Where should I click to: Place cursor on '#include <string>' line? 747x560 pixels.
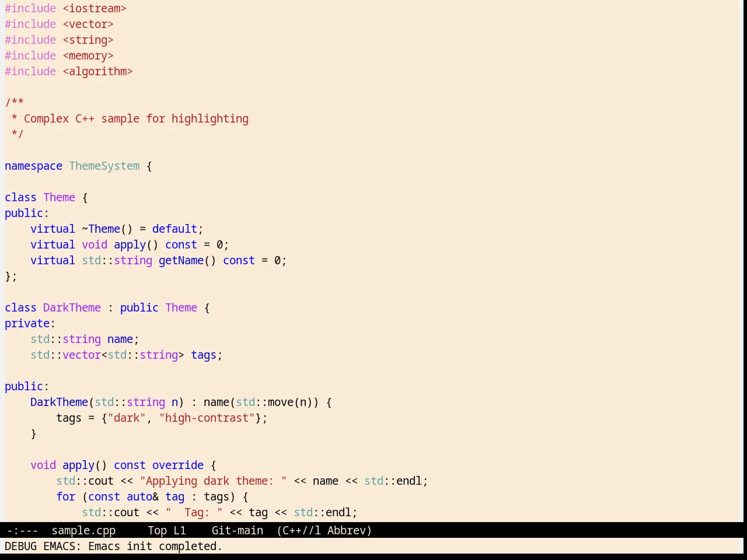point(59,40)
